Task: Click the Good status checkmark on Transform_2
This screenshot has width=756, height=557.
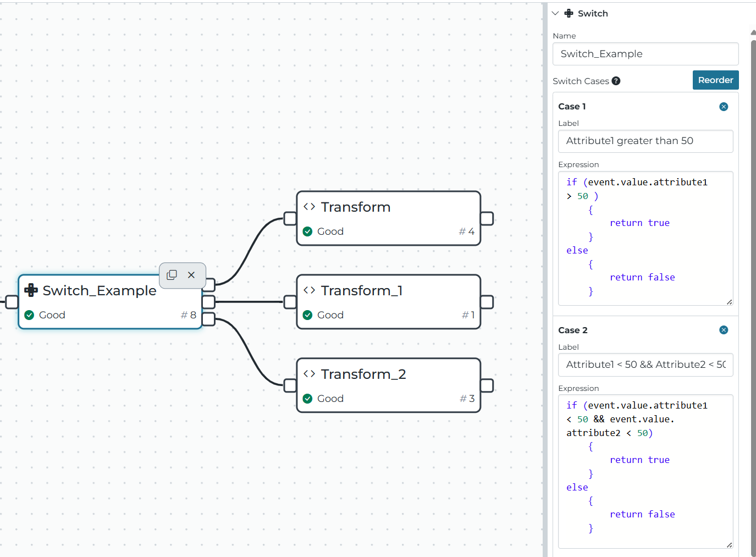Action: tap(307, 398)
